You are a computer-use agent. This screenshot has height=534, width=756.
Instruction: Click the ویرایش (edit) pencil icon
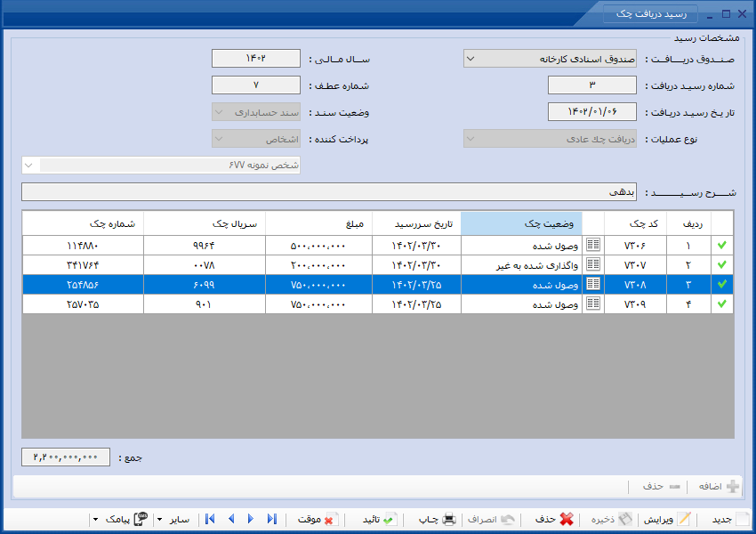[684, 519]
